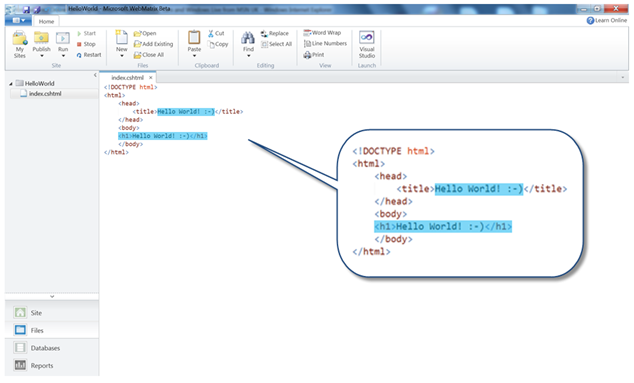The width and height of the screenshot is (634, 383).
Task: Collapse workspace selector chevron
Action: click(52, 296)
